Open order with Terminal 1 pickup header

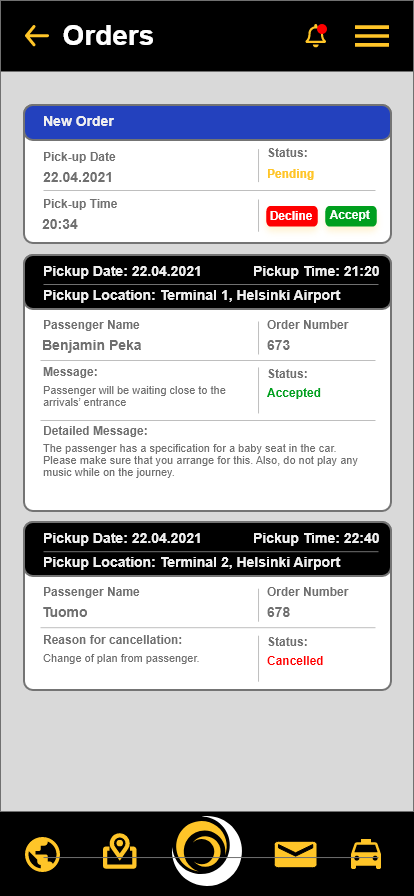click(x=208, y=282)
